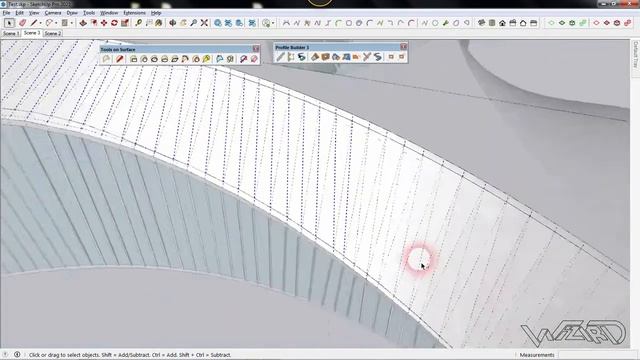Viewport: 640px width, 360px height.
Task: Open the account icon dropdown arrow
Action: click(x=273, y=23)
